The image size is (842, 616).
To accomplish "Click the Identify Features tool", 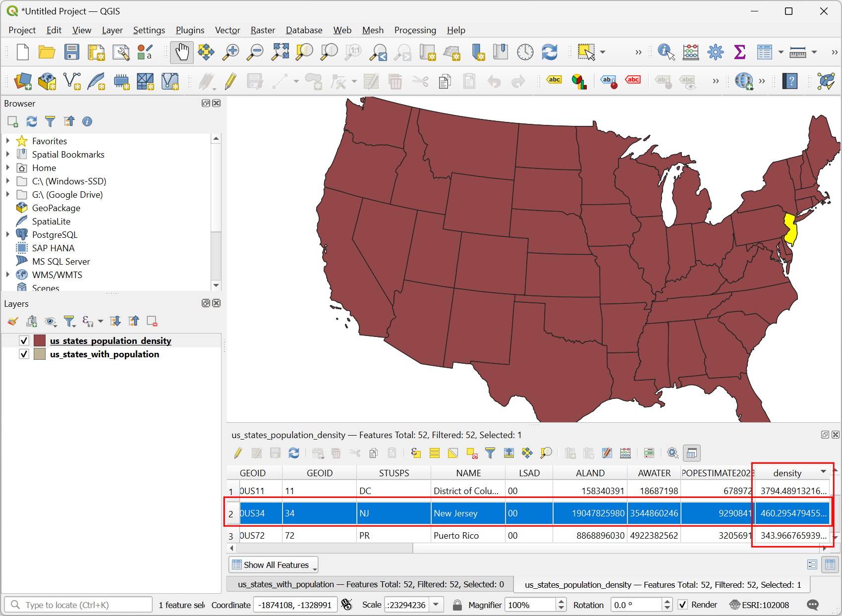I will pos(666,52).
